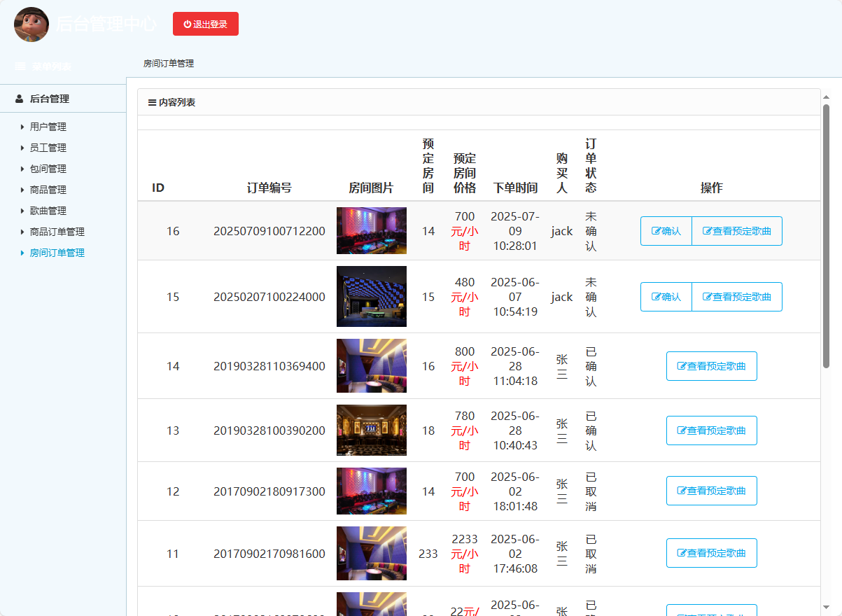This screenshot has height=616, width=842.
Task: Open 查看预定歌曲 for order 14
Action: [x=712, y=365]
